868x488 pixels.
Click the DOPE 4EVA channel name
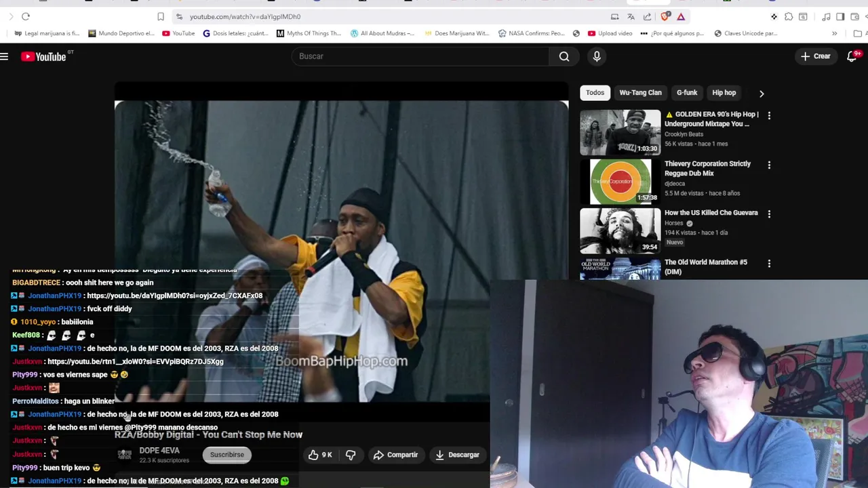click(x=159, y=451)
